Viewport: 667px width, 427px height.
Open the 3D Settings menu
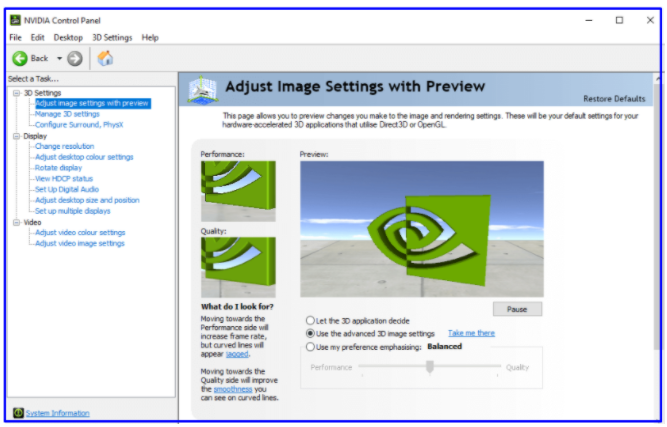(112, 37)
